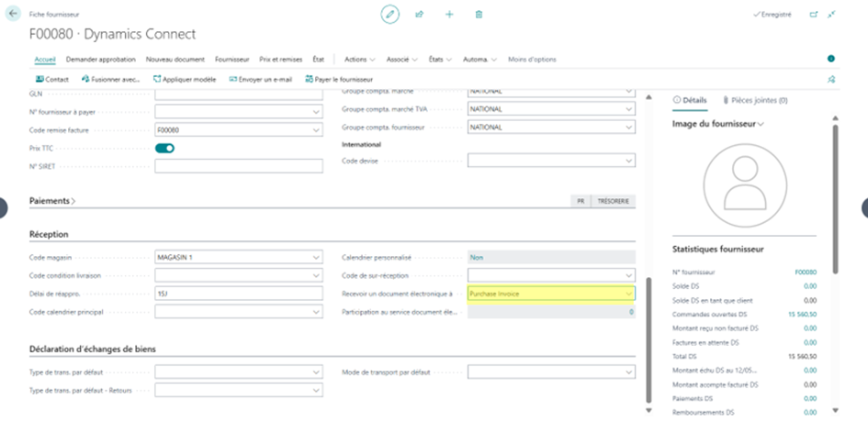
Task: Click Appliquer modèle action
Action: coord(185,79)
